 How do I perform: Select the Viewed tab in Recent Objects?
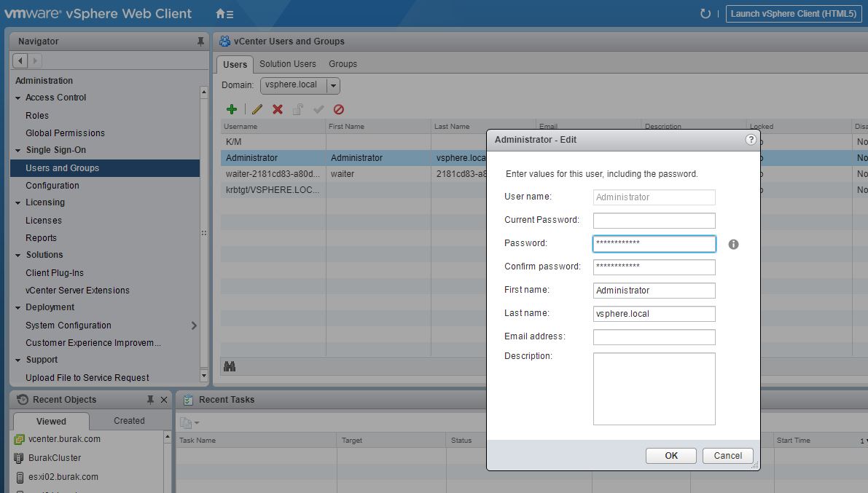[51, 421]
